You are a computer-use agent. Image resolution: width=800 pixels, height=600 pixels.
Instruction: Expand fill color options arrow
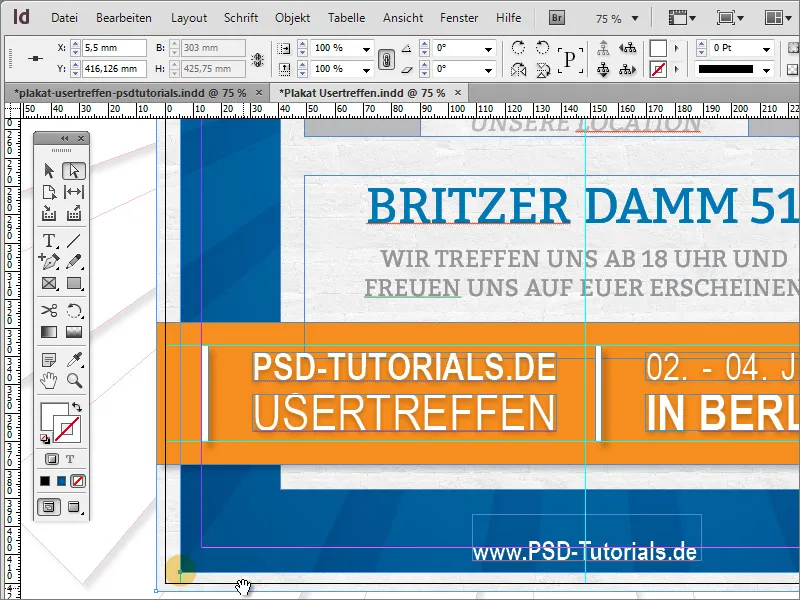point(677,48)
